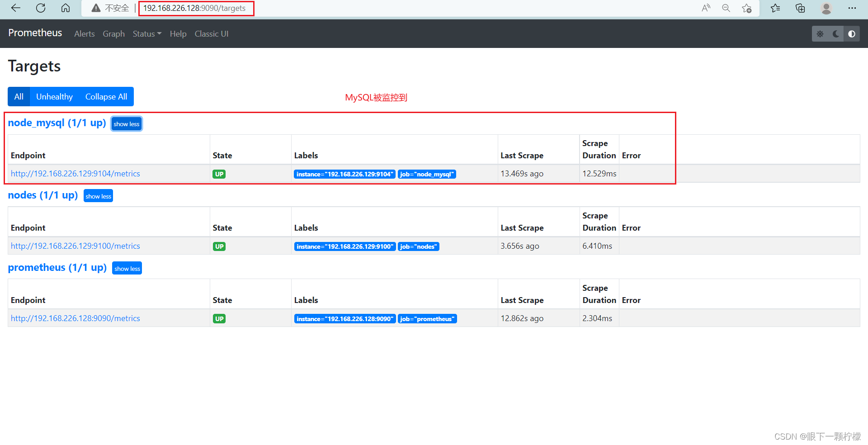The height and width of the screenshot is (445, 868).
Task: Open the nodes (1/1 up) heading link
Action: (43, 195)
